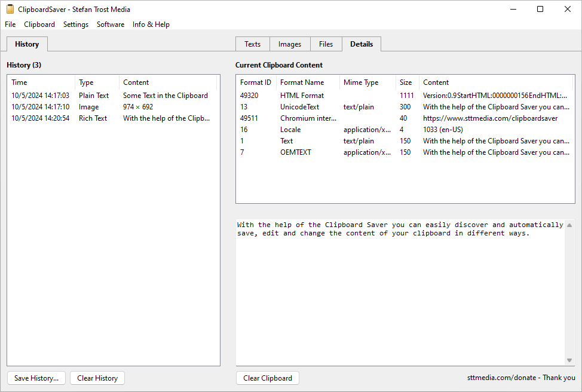582x392 pixels.
Task: Open the Software menu
Action: click(111, 24)
